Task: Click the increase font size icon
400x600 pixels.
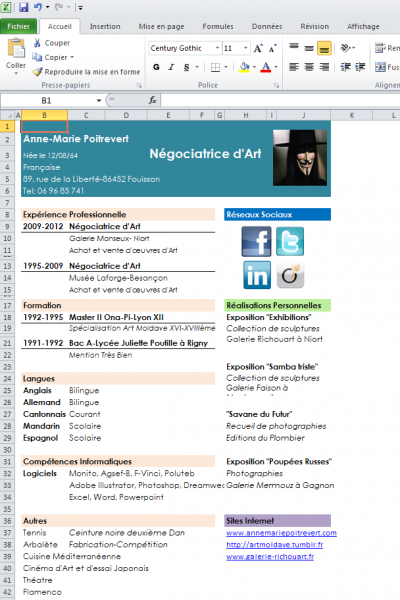Action: tap(258, 48)
